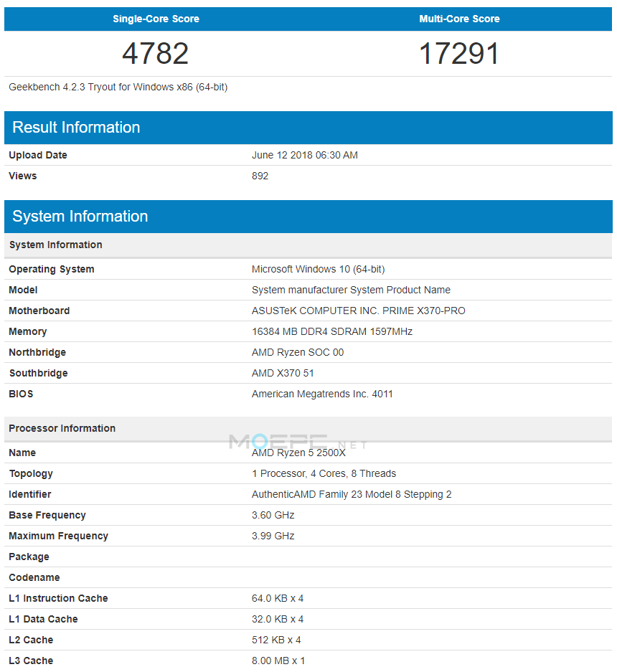617x672 pixels.
Task: Click the Model row label
Action: pos(23,290)
